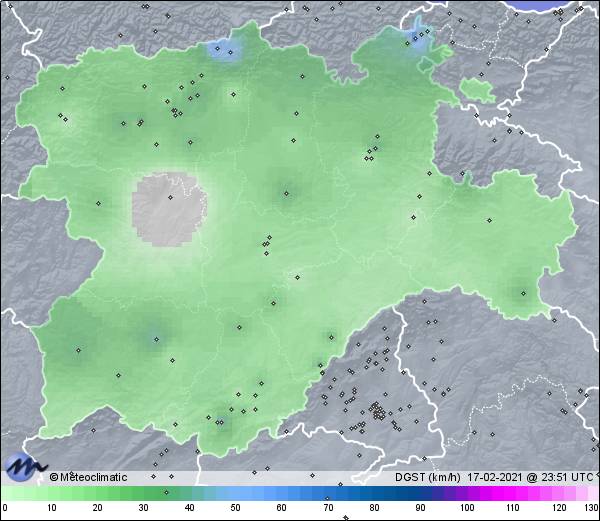Click the scale label 60

[x=282, y=508]
